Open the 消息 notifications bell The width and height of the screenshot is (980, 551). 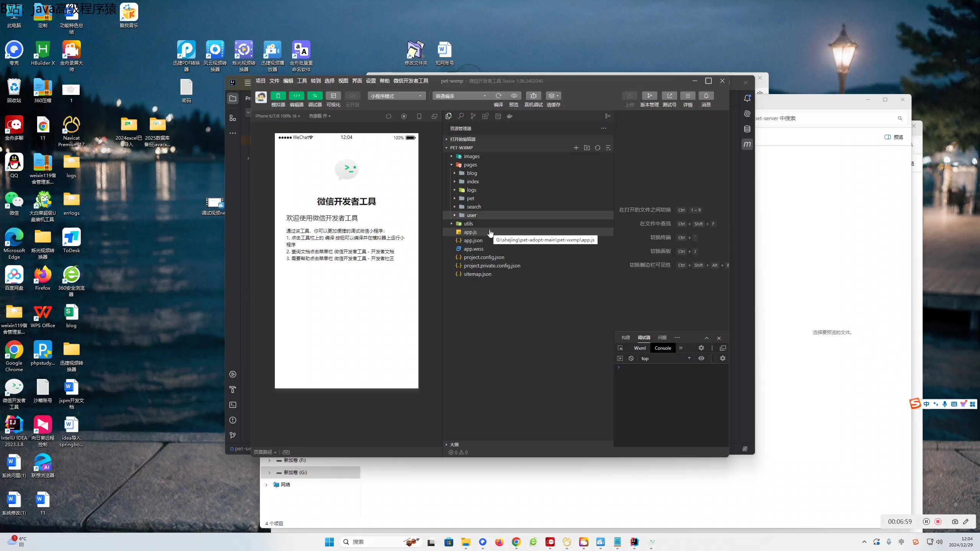click(x=706, y=96)
